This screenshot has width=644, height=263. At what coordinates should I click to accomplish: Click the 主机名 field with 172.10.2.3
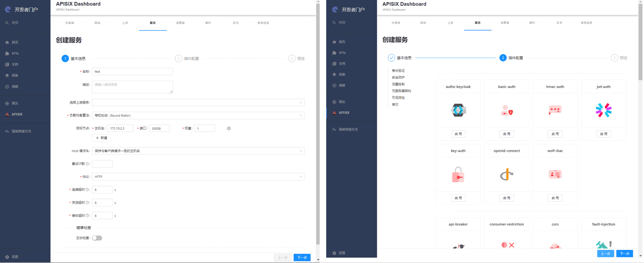click(x=120, y=128)
